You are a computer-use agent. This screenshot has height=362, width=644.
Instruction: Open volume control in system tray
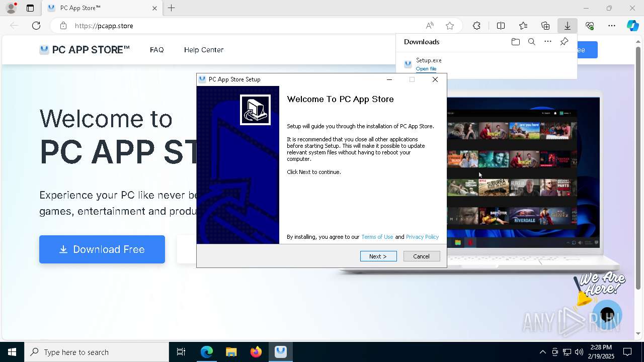pyautogui.click(x=579, y=352)
